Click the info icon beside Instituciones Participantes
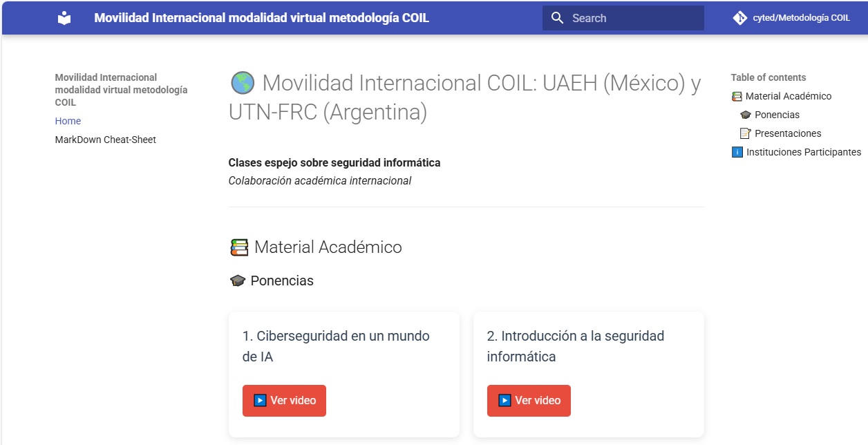Viewport: 868px width, 445px height. 737,152
